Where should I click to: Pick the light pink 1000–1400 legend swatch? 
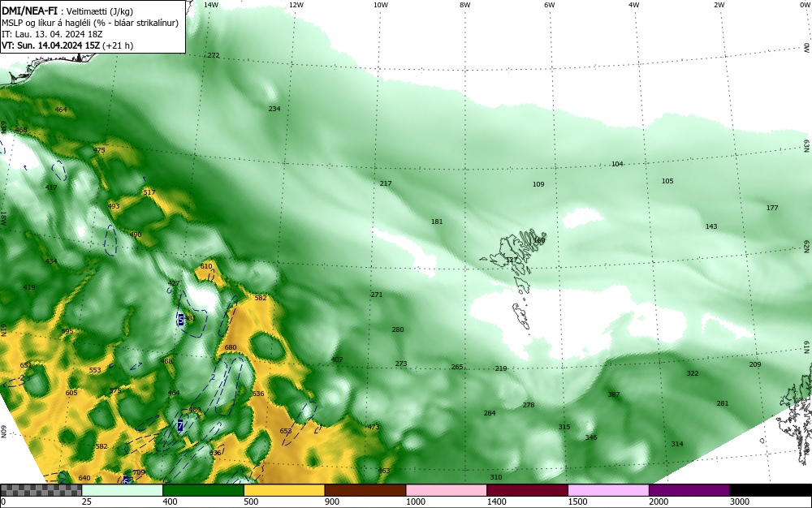click(447, 490)
